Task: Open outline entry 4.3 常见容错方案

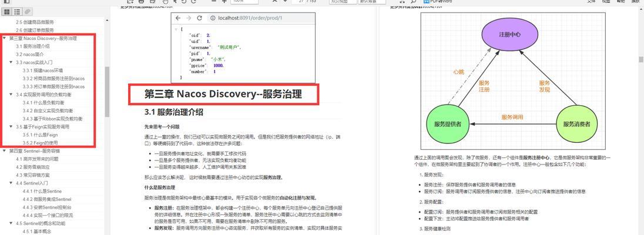Action: (x=32, y=175)
